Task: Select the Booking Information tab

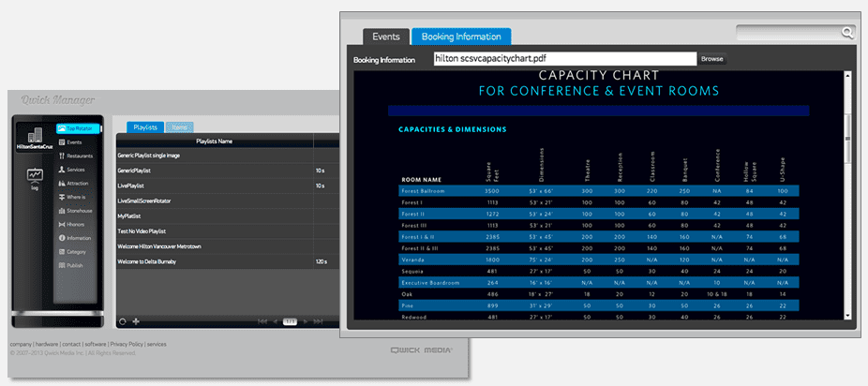Action: pyautogui.click(x=461, y=37)
